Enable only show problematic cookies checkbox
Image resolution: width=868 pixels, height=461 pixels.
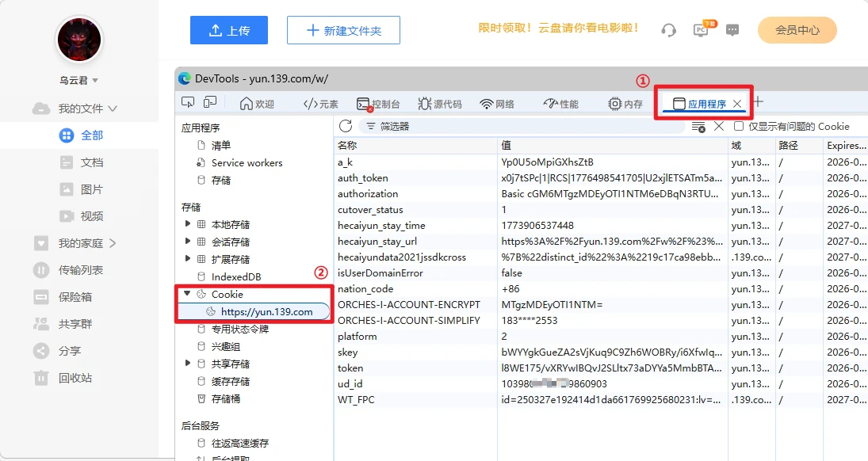739,126
